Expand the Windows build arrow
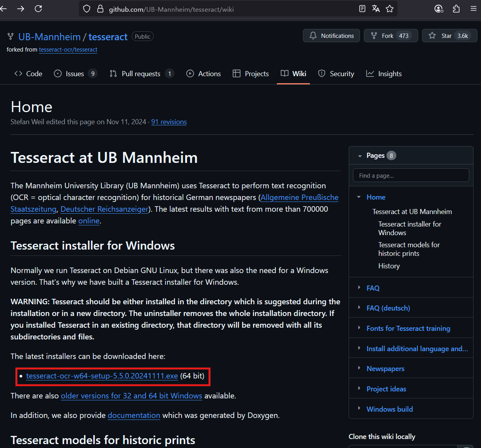The image size is (481, 448). pos(359,409)
